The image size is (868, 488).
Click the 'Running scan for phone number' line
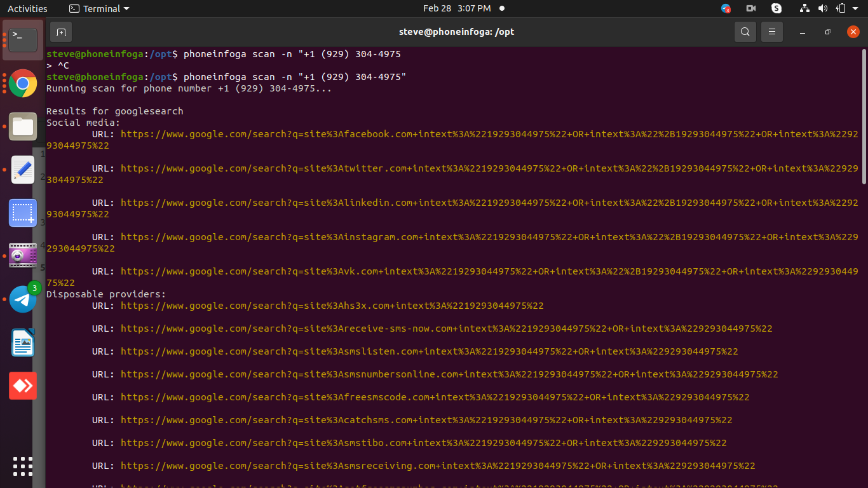189,88
